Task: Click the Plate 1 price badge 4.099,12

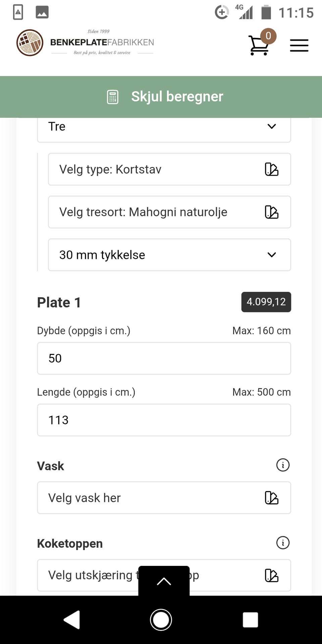Action: (x=266, y=302)
